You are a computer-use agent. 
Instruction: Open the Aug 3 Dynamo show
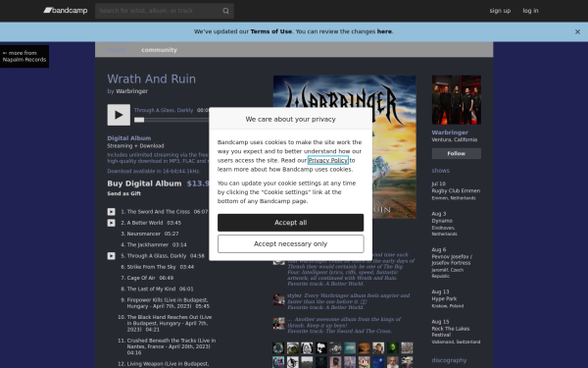tap(444, 224)
